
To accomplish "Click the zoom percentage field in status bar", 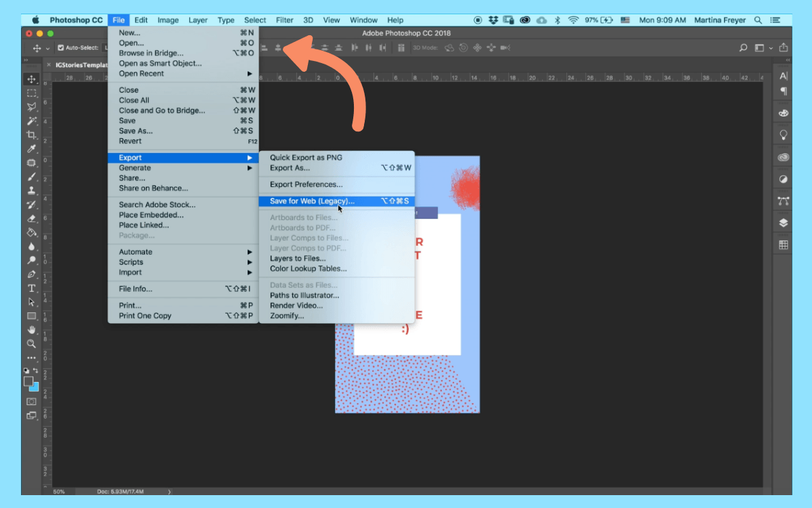I will point(59,492).
